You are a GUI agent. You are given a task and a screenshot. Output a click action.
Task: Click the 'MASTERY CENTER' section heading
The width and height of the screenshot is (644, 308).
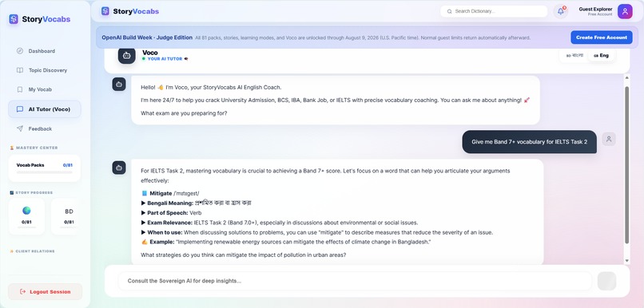37,148
